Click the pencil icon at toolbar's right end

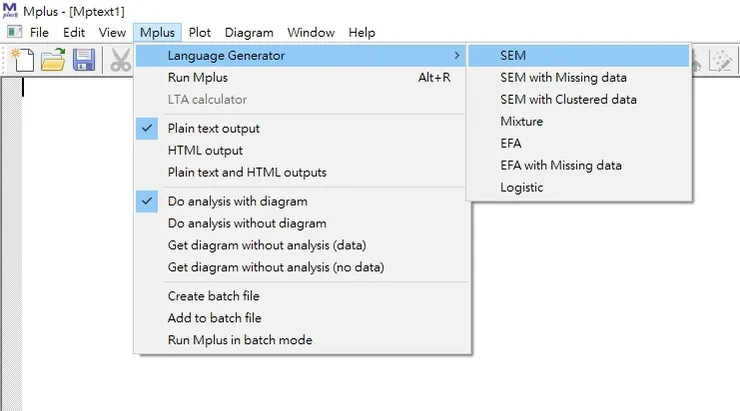pyautogui.click(x=719, y=59)
